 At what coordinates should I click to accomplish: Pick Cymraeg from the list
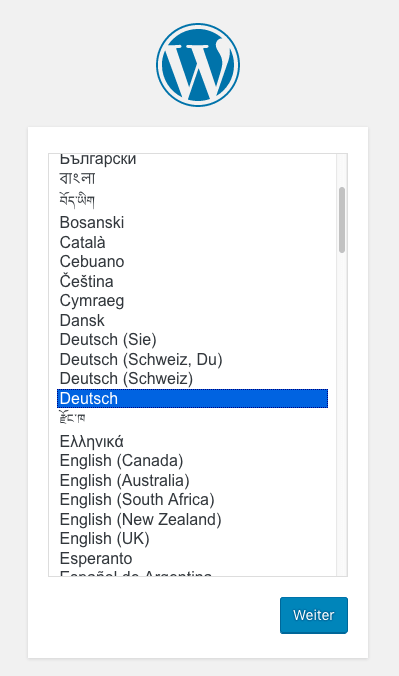192,301
